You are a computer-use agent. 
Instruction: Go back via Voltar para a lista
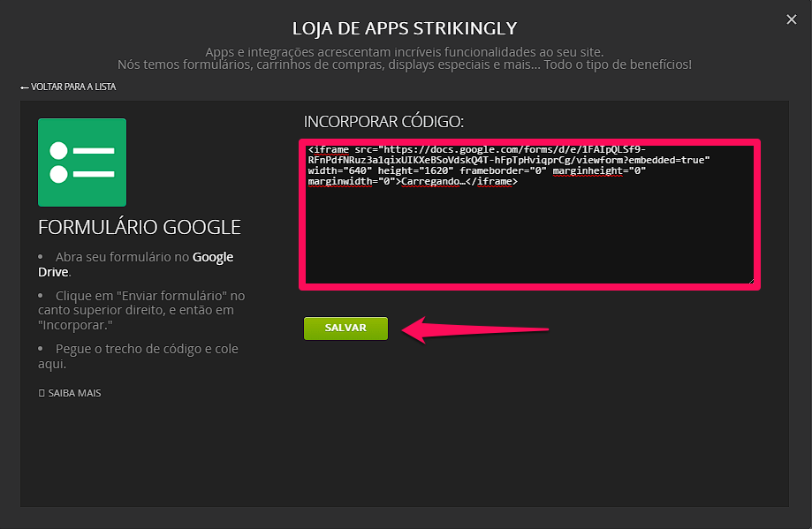68,87
